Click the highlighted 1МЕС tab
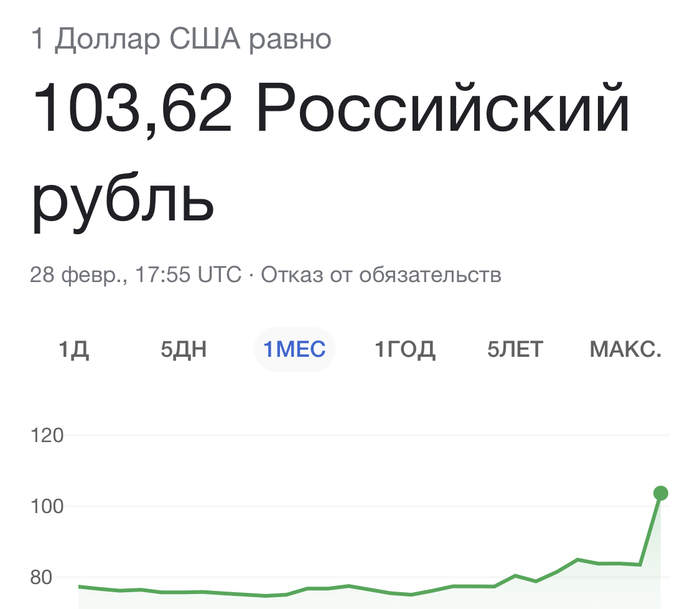Image resolution: width=700 pixels, height=609 pixels. (294, 350)
